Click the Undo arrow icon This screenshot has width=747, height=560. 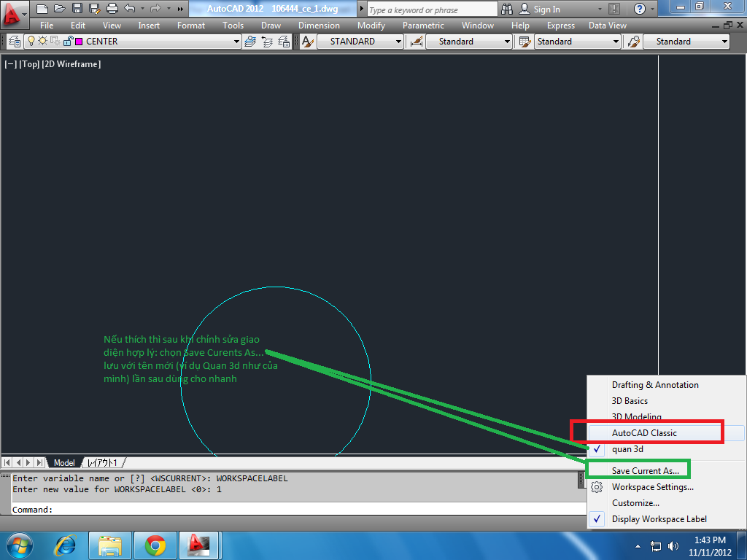click(x=130, y=9)
